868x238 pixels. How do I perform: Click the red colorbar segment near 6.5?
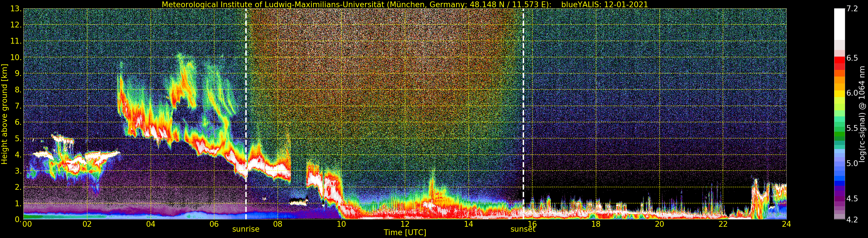tap(839, 60)
